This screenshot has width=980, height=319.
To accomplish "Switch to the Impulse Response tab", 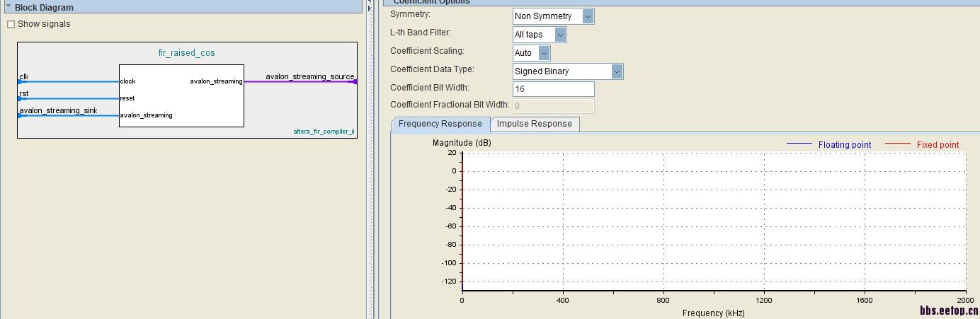I will [x=534, y=124].
